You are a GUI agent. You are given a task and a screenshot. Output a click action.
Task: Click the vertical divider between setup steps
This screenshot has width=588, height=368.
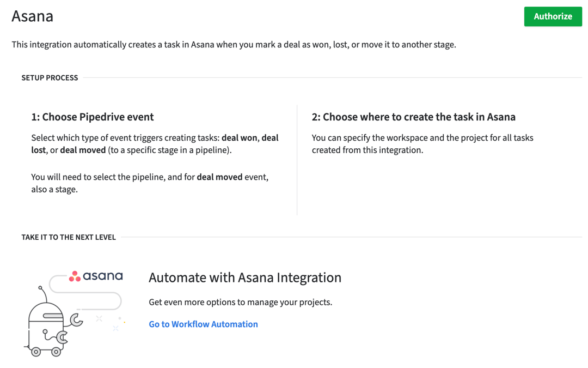pos(297,158)
